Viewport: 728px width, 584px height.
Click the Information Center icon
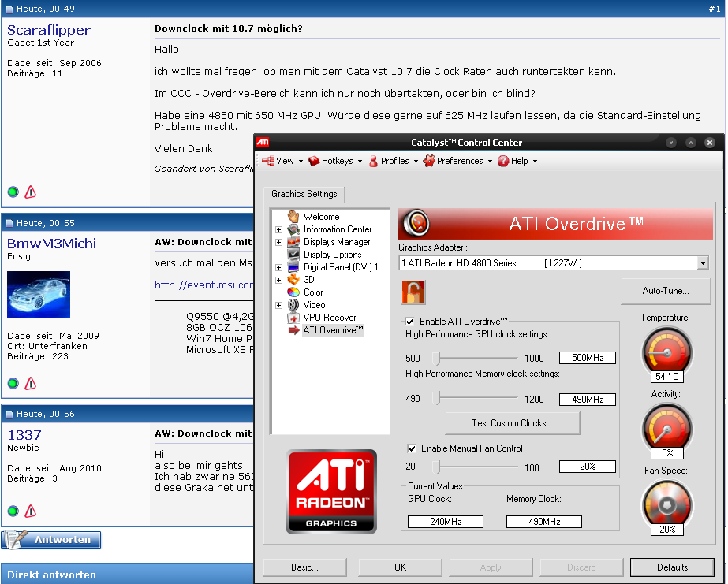[293, 229]
